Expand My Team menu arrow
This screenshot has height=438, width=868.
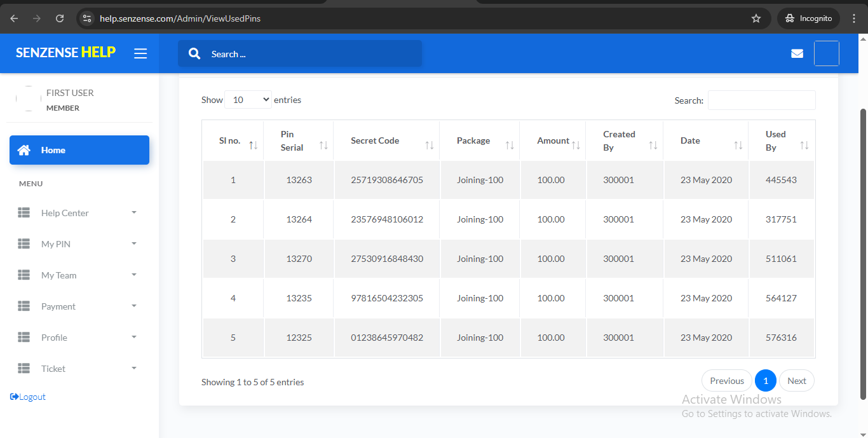(134, 275)
